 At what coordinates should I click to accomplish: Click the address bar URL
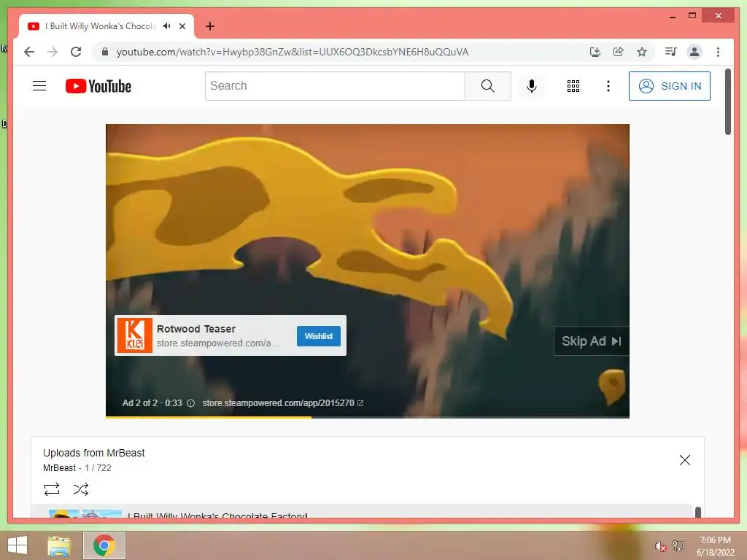point(292,52)
